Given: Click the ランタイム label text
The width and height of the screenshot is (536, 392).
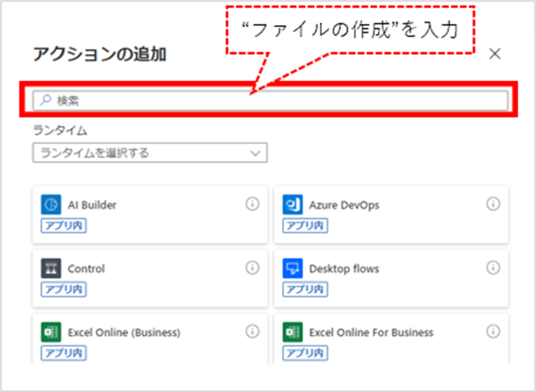Looking at the screenshot, I should pyautogui.click(x=60, y=130).
